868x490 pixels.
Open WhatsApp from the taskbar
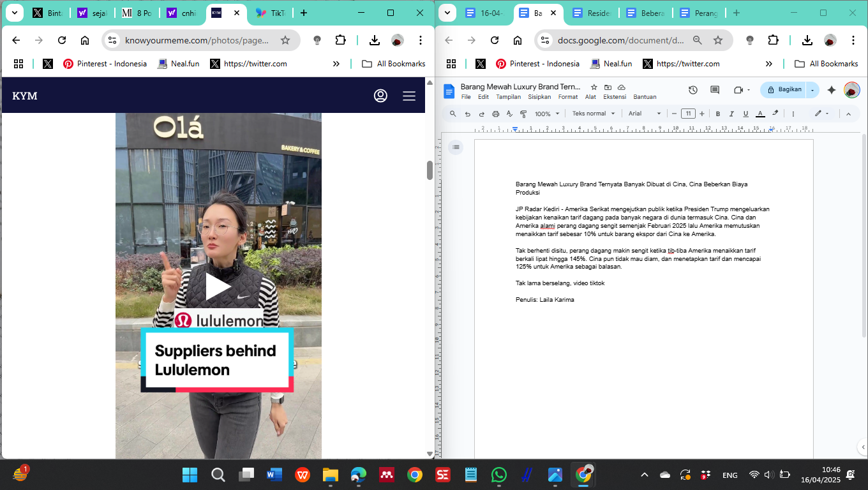498,475
